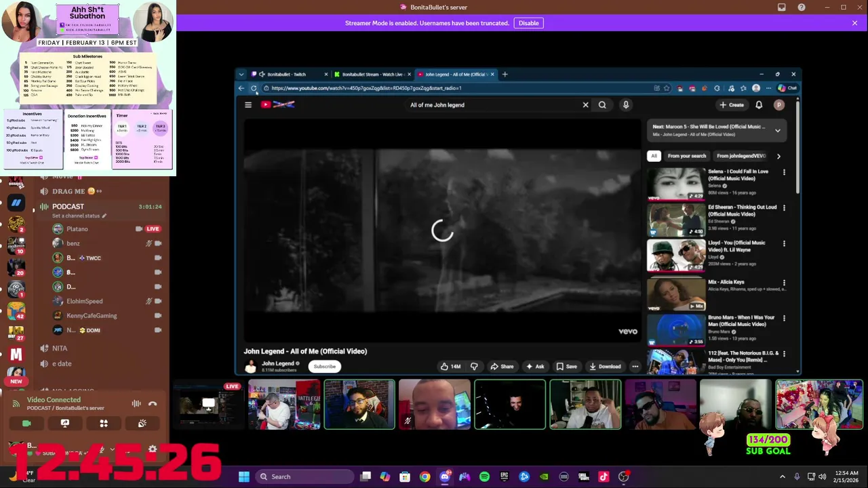The image size is (868, 488).
Task: Open options for Mix - Alicia Keys suggestion
Action: [785, 283]
